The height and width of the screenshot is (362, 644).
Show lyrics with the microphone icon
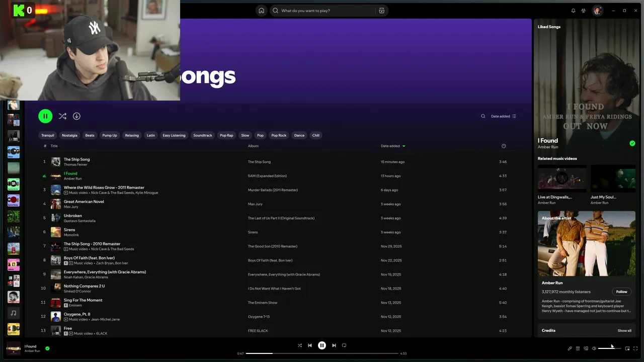point(570,348)
